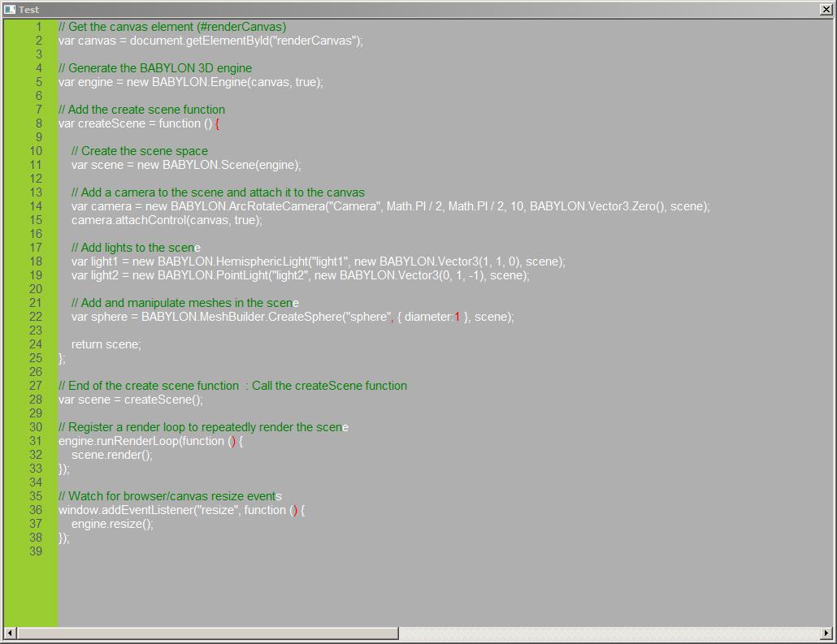
Task: Close the Test window
Action: coord(826,9)
